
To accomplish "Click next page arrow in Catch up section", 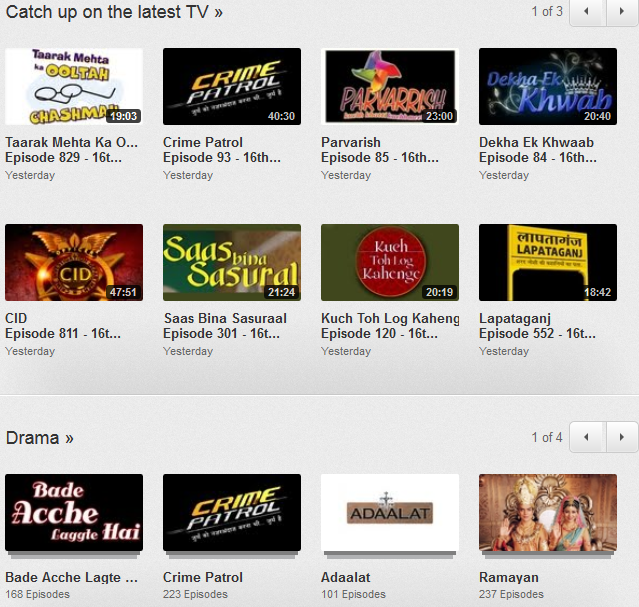I will click(x=622, y=12).
